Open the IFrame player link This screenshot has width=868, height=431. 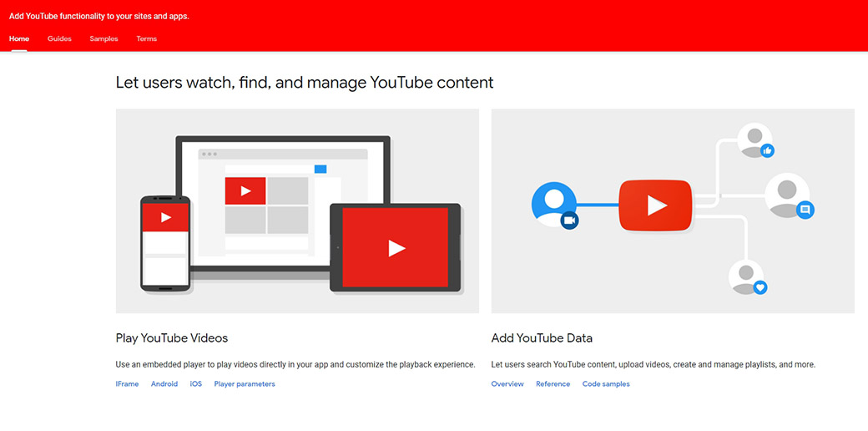[x=127, y=384]
